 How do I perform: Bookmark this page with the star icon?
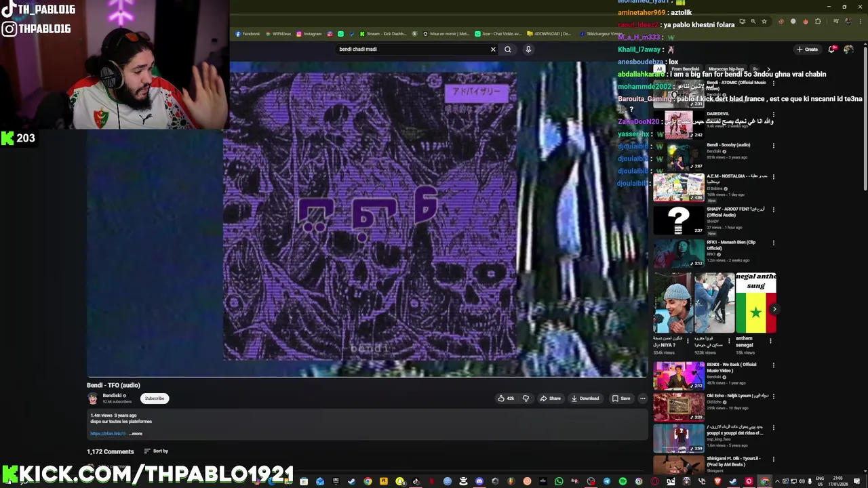click(764, 22)
